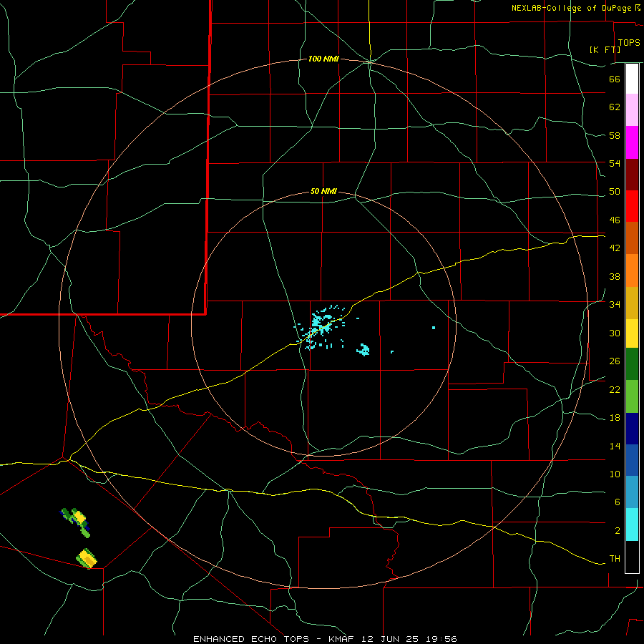The height and width of the screenshot is (644, 644).
Task: Click the TH legend label
Action: (615, 559)
